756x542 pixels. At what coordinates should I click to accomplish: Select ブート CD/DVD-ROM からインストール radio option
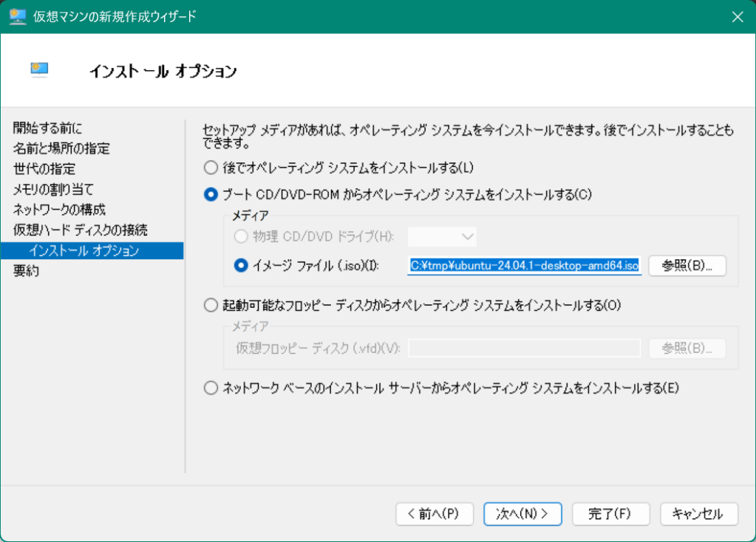click(211, 195)
